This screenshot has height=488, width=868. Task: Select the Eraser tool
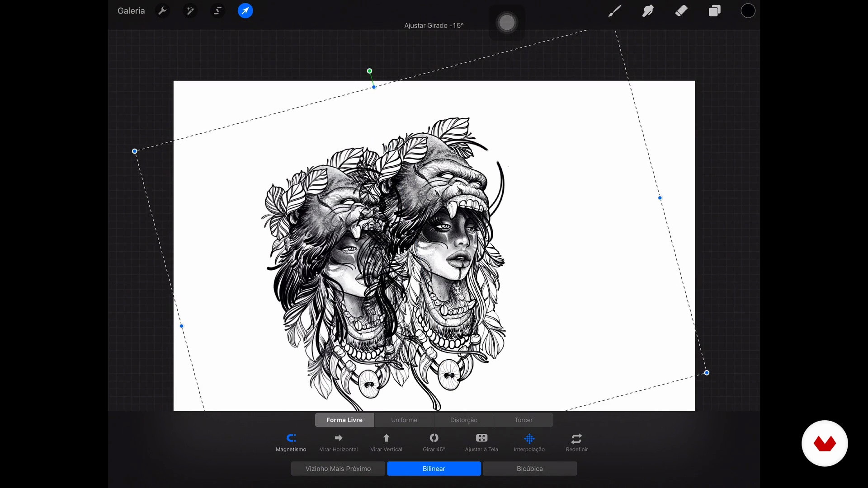681,11
